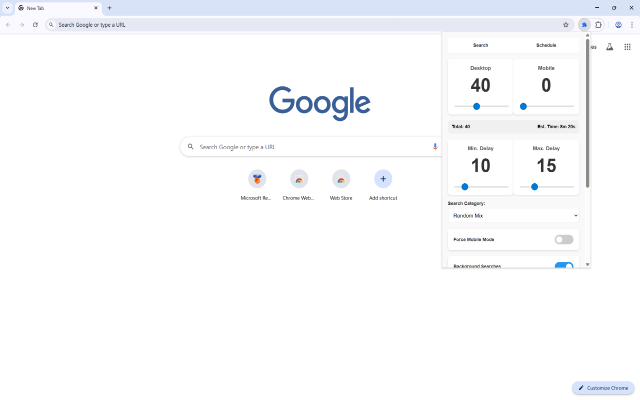Click the Google logo
Viewport: 640px width, 400px height.
pyautogui.click(x=320, y=103)
